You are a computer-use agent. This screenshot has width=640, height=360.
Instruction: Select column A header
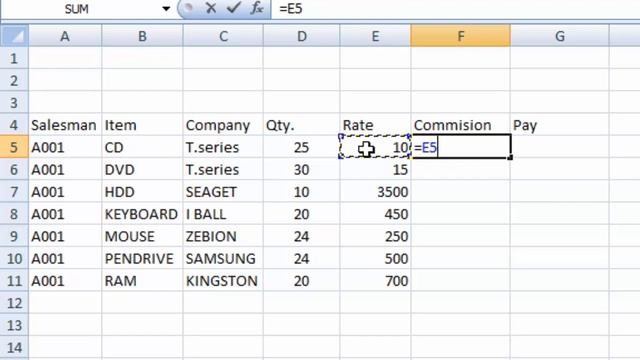65,36
